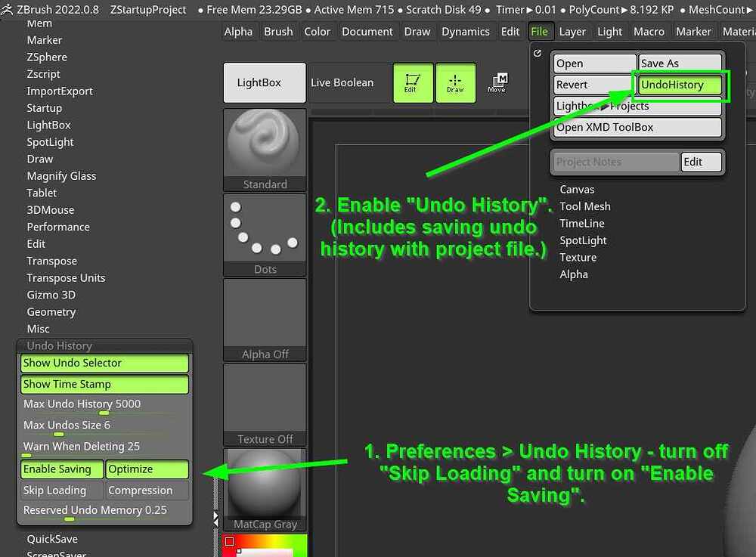756x557 pixels.
Task: Open the Dots stroke thumbnail
Action: pos(265,235)
